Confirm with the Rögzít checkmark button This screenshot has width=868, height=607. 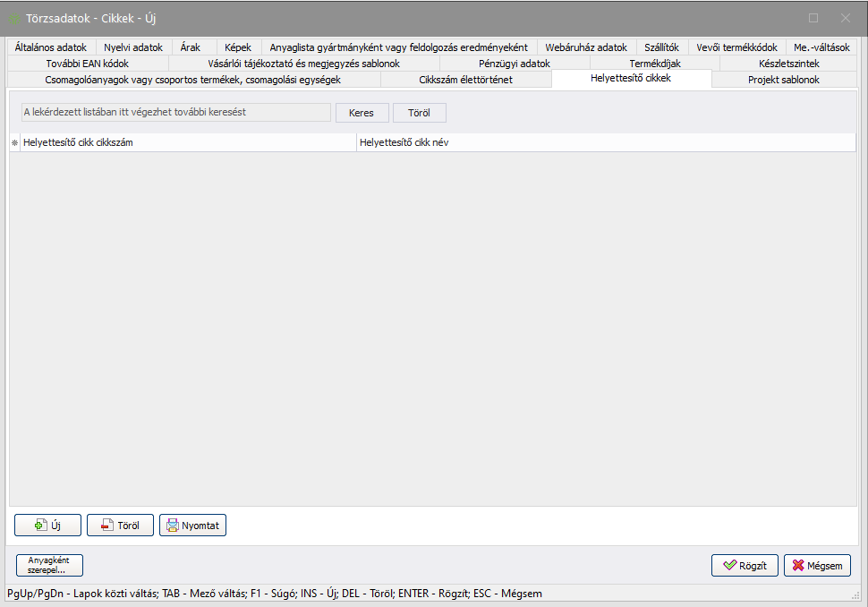[745, 566]
